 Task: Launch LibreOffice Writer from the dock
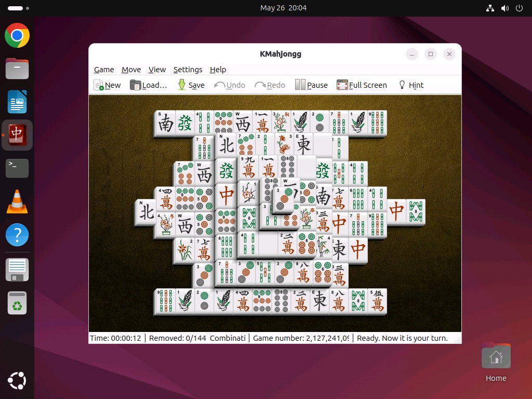tap(17, 102)
